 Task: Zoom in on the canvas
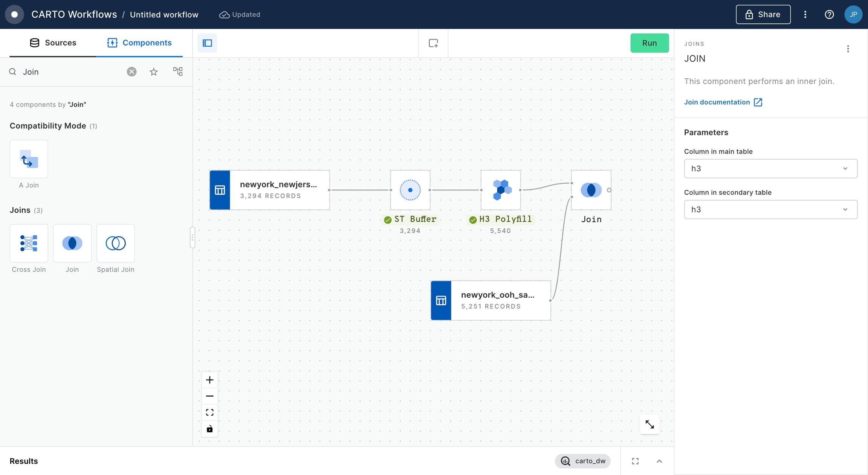(210, 380)
